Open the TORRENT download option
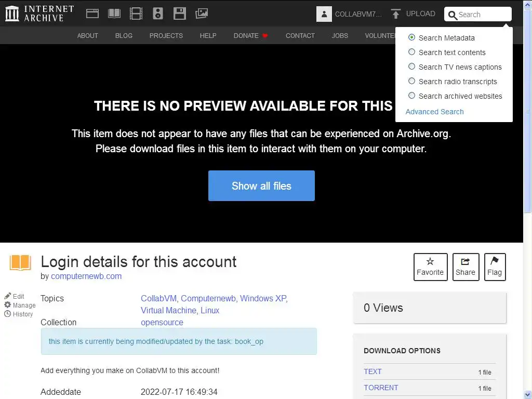Viewport: 532px width, 399px height. pos(381,388)
